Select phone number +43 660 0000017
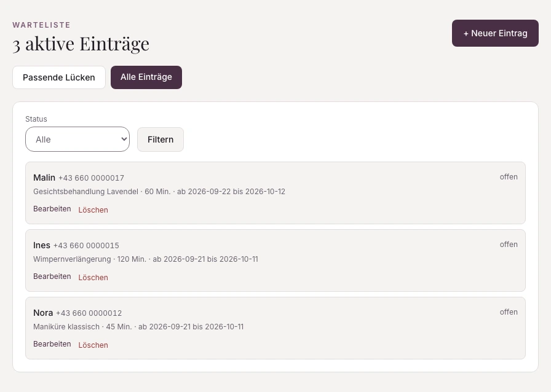 point(92,178)
